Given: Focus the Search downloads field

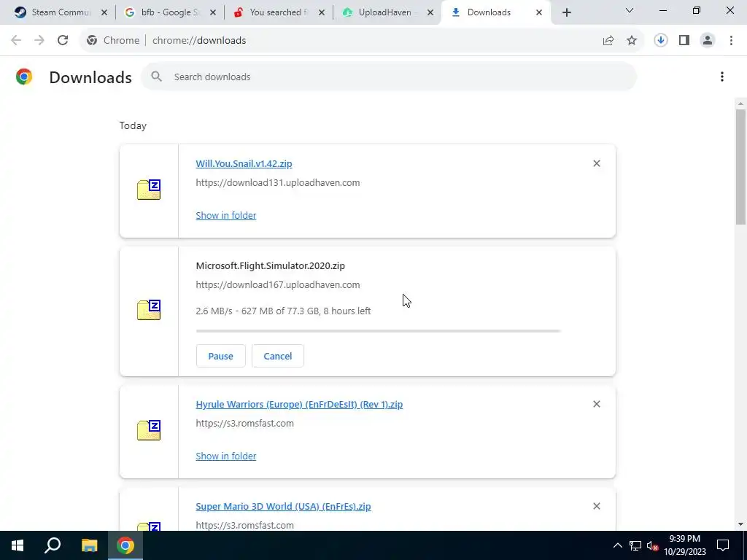Looking at the screenshot, I should (389, 77).
